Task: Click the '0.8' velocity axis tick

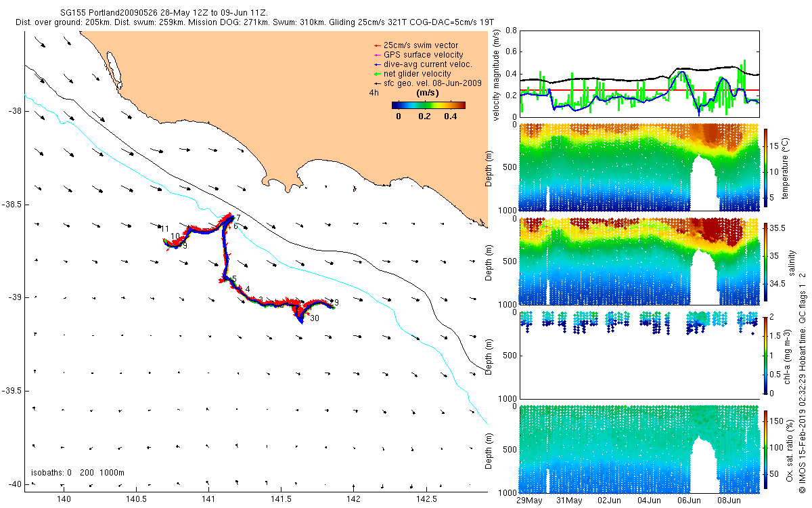Action: click(x=510, y=30)
